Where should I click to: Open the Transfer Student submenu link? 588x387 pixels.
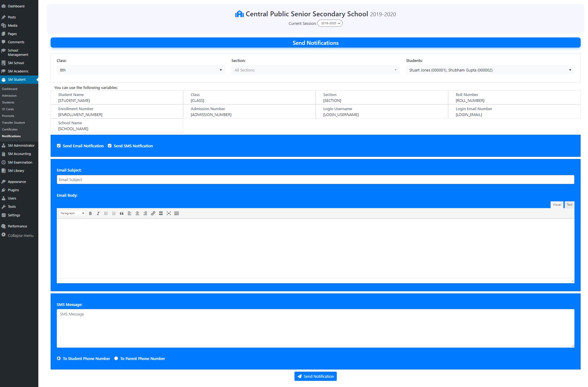[x=13, y=123]
